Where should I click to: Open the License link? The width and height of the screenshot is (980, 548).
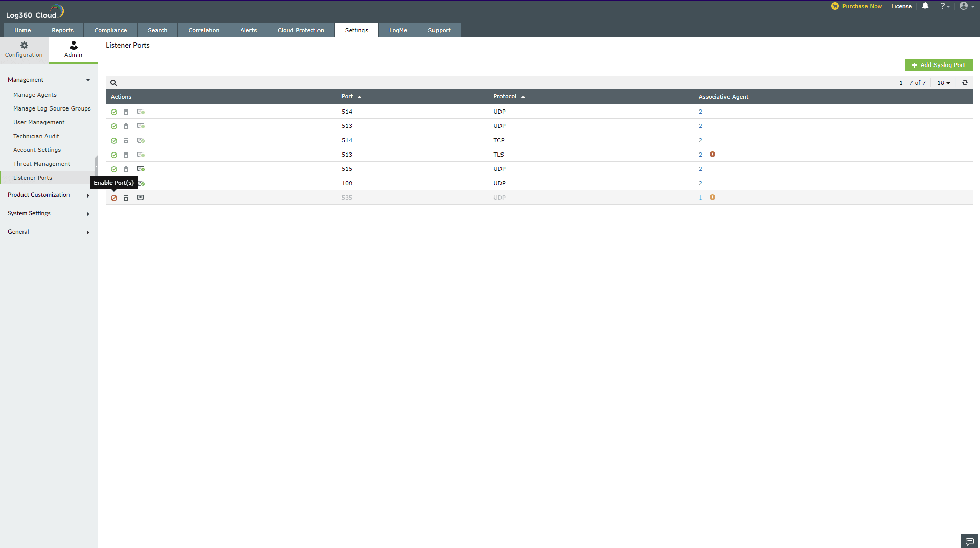point(901,6)
